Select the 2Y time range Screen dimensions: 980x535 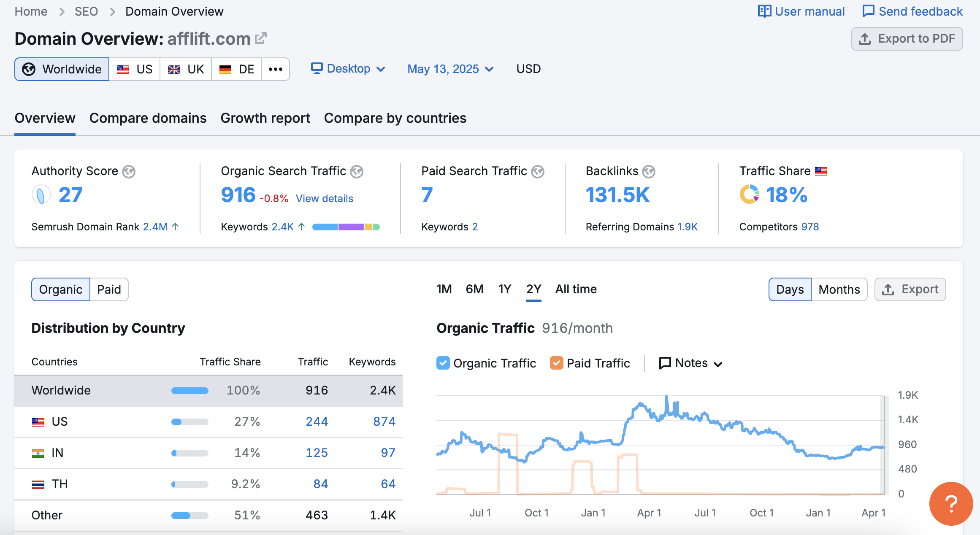pos(534,289)
